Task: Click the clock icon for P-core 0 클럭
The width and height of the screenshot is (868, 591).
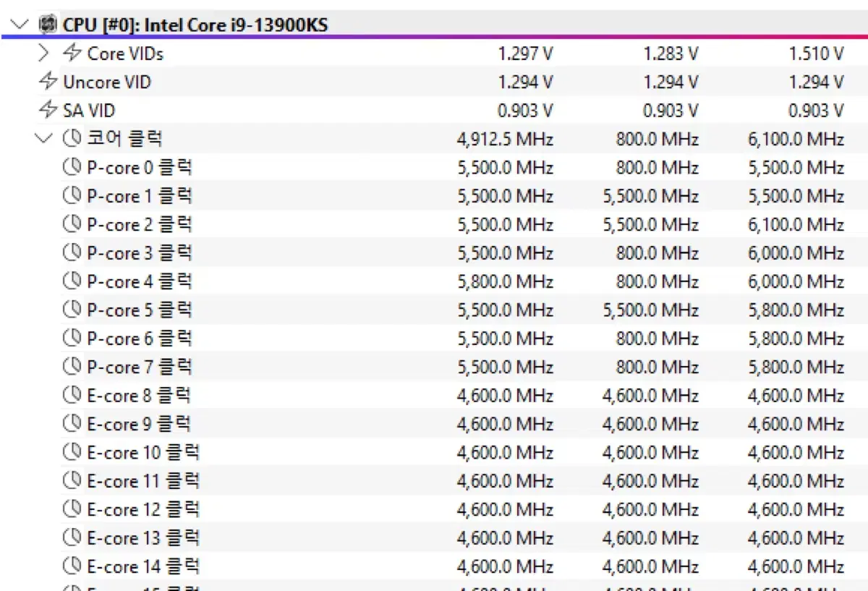Action: click(72, 167)
